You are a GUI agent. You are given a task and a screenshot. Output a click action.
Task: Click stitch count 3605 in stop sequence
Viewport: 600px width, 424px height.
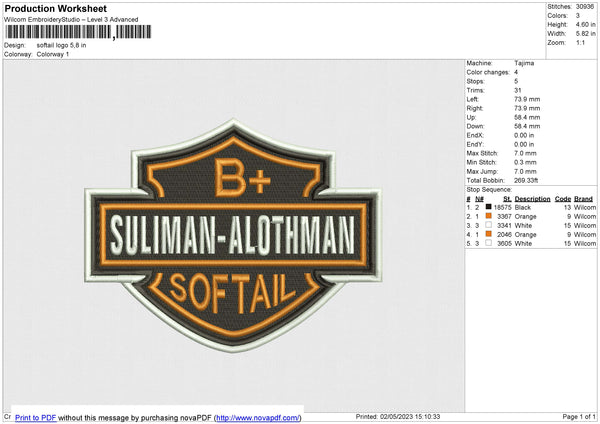[x=504, y=243]
